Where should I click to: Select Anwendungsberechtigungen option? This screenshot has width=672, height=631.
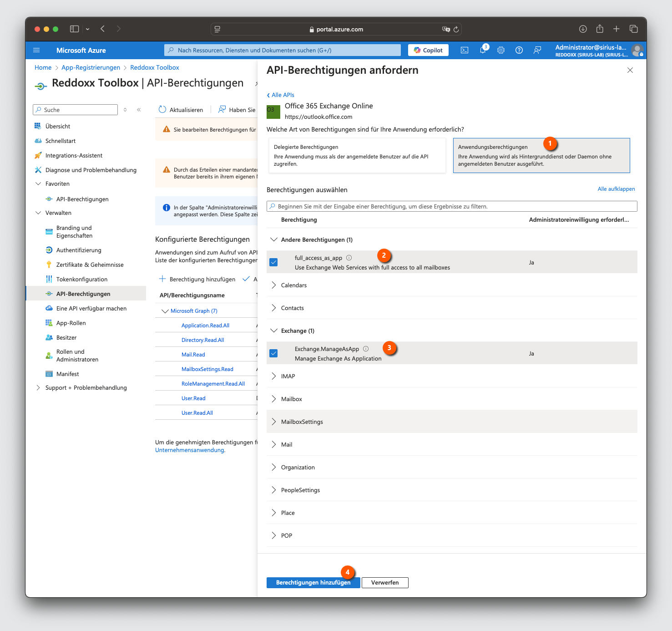click(541, 156)
